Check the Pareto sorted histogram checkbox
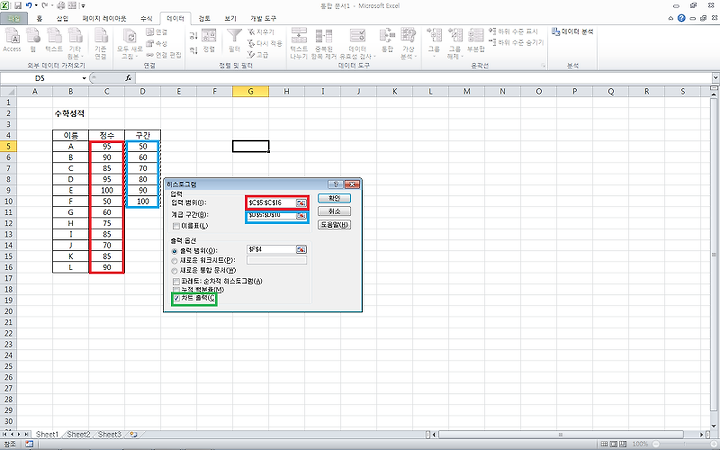Screen dimensions: 720x450 176,281
